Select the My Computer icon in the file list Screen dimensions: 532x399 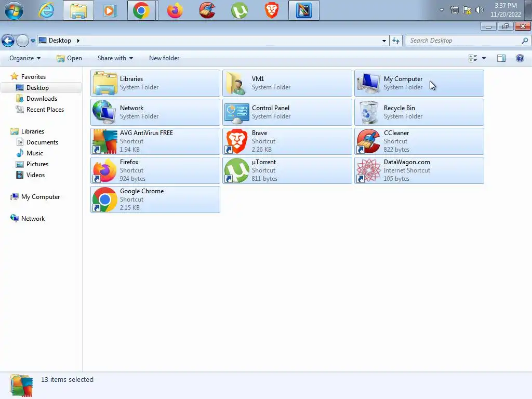pyautogui.click(x=368, y=83)
